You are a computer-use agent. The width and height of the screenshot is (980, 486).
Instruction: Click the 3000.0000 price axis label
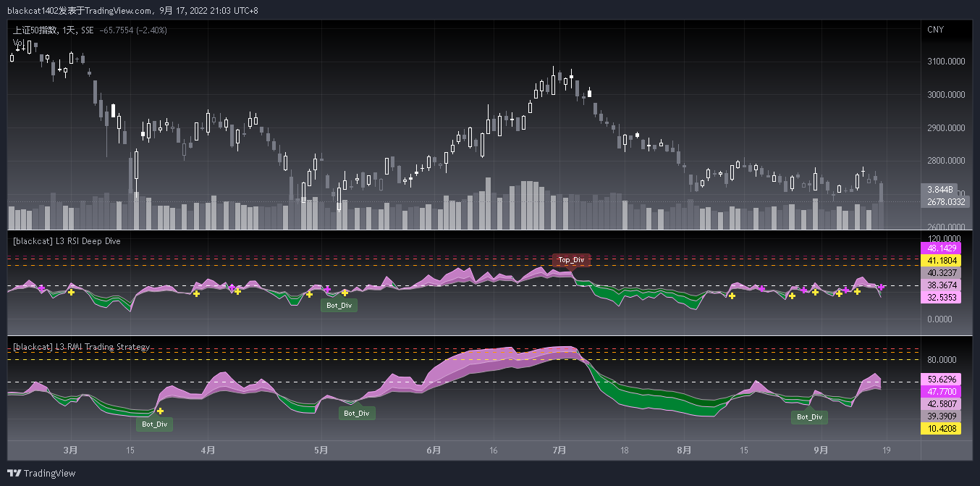click(945, 95)
